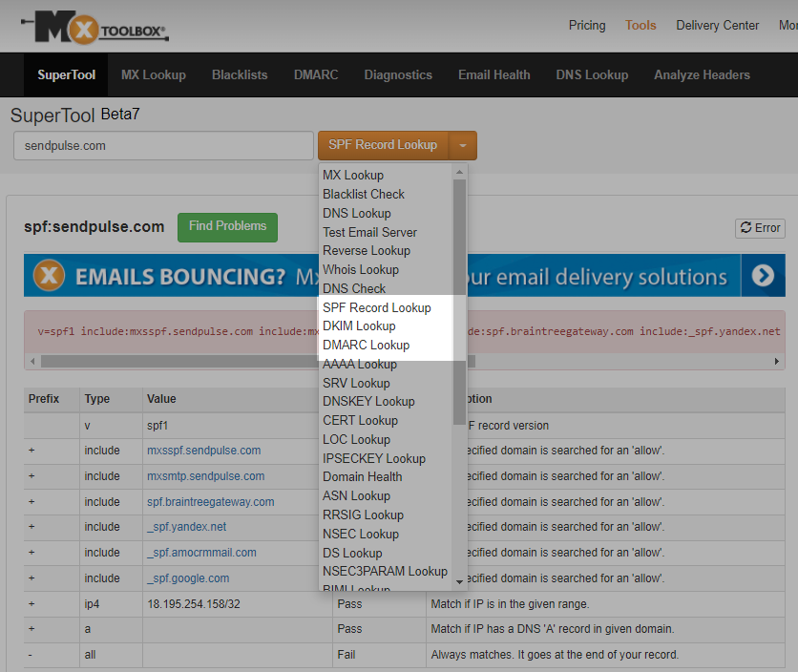
Task: Click the Emails Bouncing banner text
Action: (180, 277)
